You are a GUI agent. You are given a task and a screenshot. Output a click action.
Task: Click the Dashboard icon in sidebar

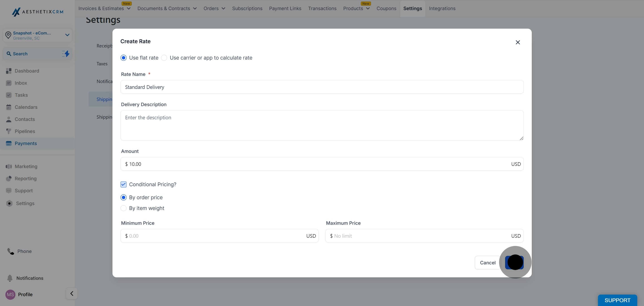(9, 71)
